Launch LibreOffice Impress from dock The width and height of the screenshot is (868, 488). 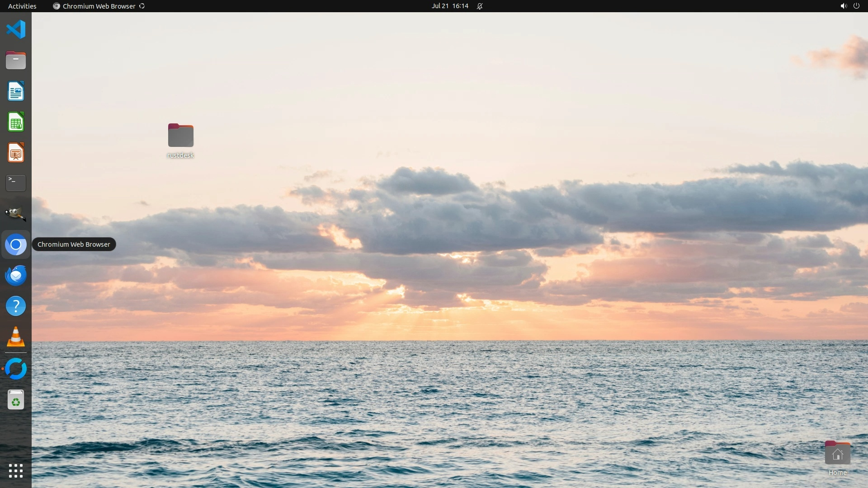click(16, 153)
